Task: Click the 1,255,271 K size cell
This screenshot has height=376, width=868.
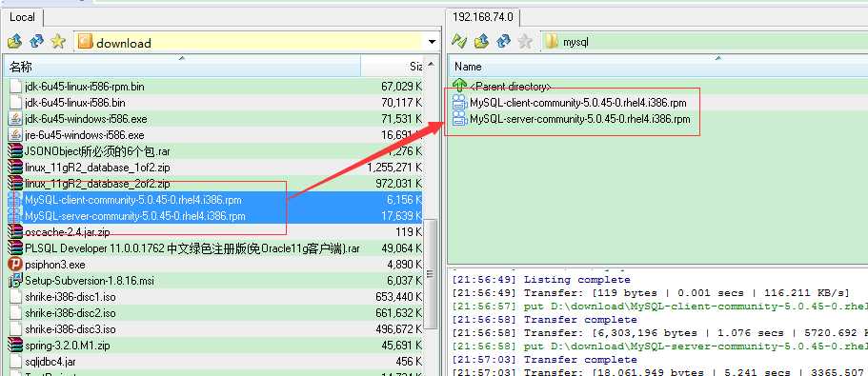Action: coord(394,167)
